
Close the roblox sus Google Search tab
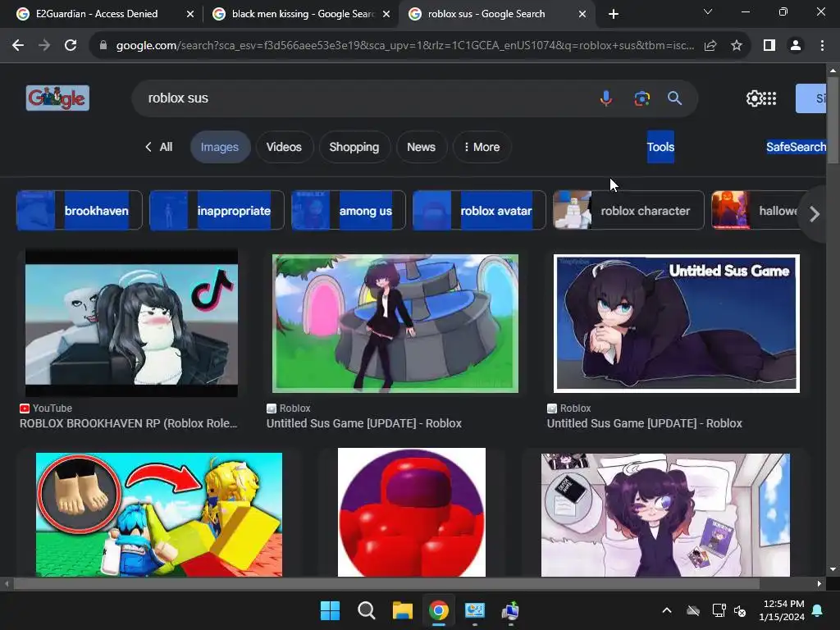[x=582, y=15]
